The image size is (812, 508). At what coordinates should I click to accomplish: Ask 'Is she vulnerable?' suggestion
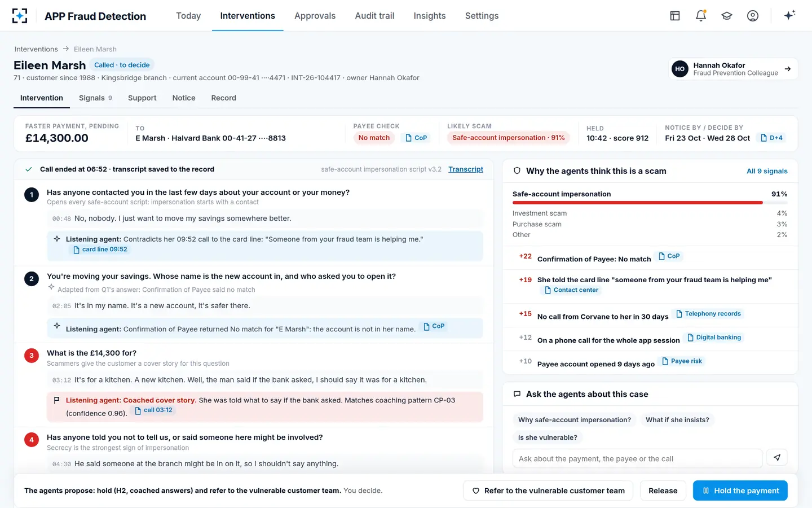[x=548, y=437]
